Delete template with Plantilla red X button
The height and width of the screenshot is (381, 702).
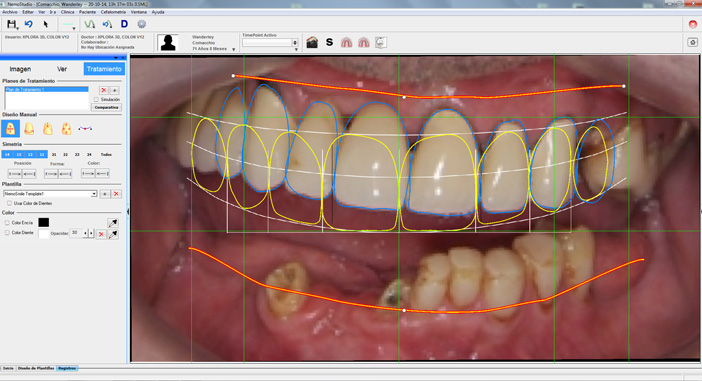(x=116, y=194)
